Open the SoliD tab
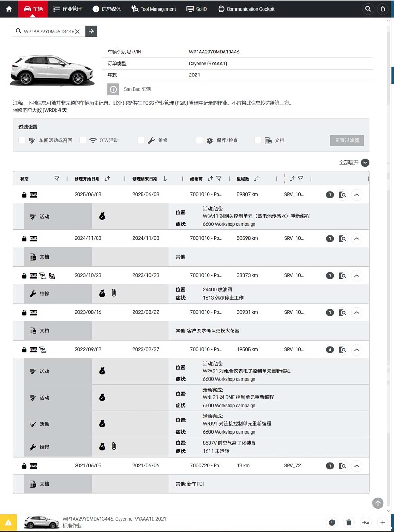This screenshot has height=532, width=394. click(197, 9)
